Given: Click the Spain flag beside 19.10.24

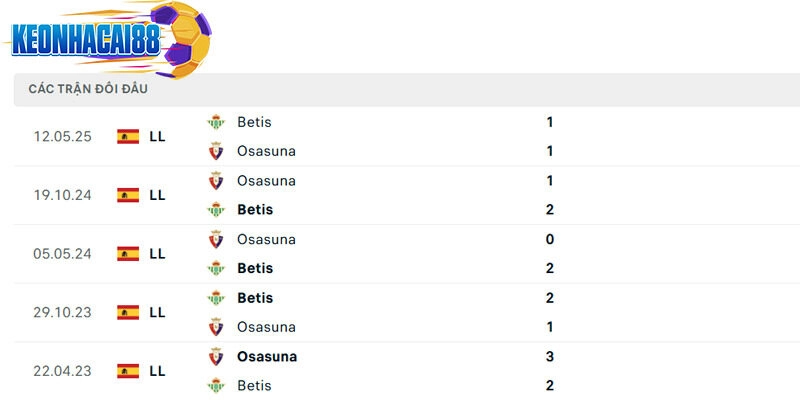Looking at the screenshot, I should pyautogui.click(x=128, y=195).
